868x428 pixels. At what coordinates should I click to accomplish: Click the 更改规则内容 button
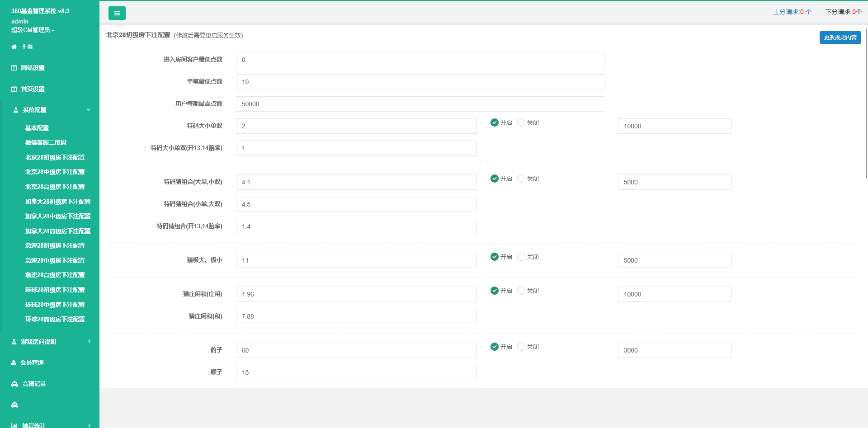840,38
